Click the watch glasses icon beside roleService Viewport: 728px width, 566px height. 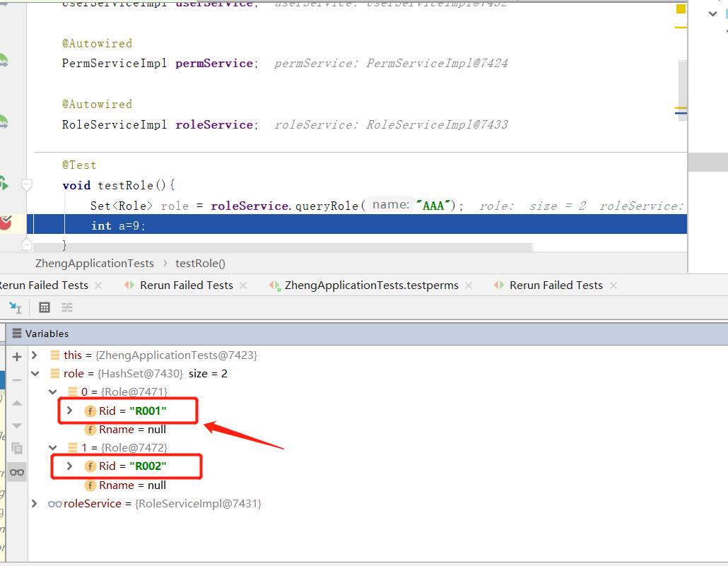[55, 504]
